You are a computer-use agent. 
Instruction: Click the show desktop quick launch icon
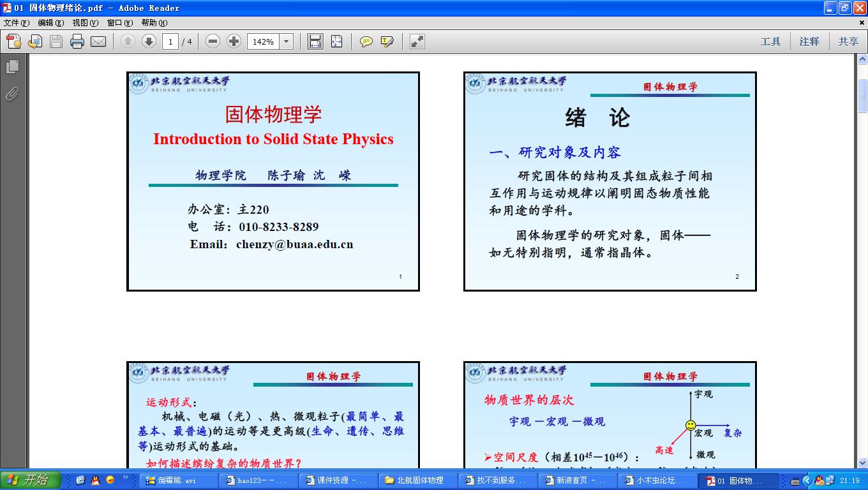pyautogui.click(x=80, y=480)
